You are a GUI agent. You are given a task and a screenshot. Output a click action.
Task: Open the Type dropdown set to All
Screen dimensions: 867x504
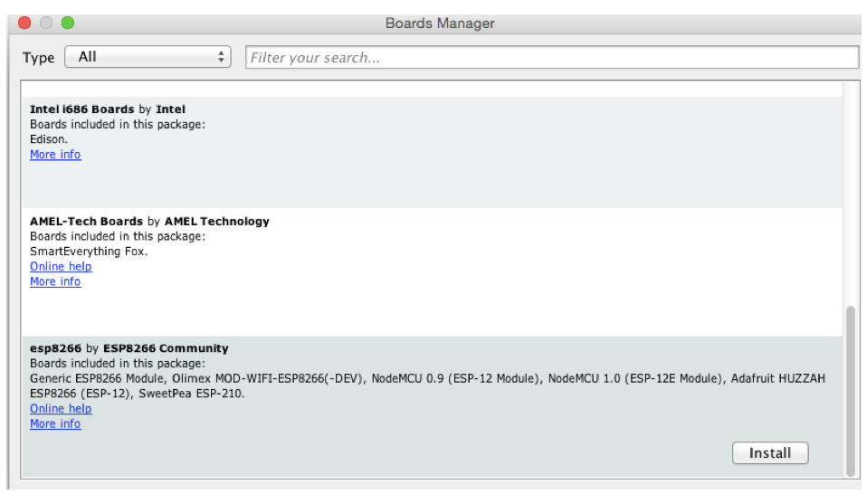point(148,57)
